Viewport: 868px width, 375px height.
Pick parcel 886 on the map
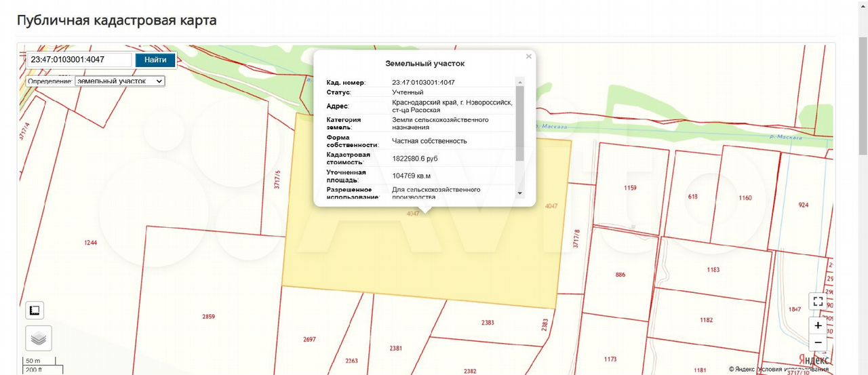click(620, 275)
